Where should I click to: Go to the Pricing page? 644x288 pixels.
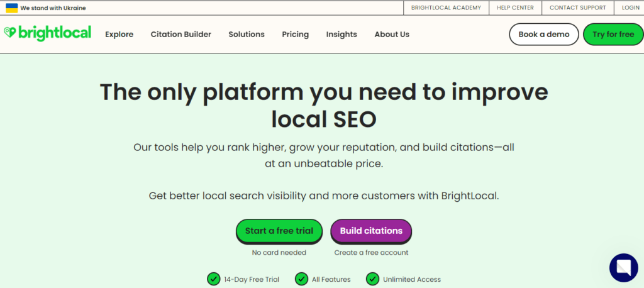(x=296, y=35)
